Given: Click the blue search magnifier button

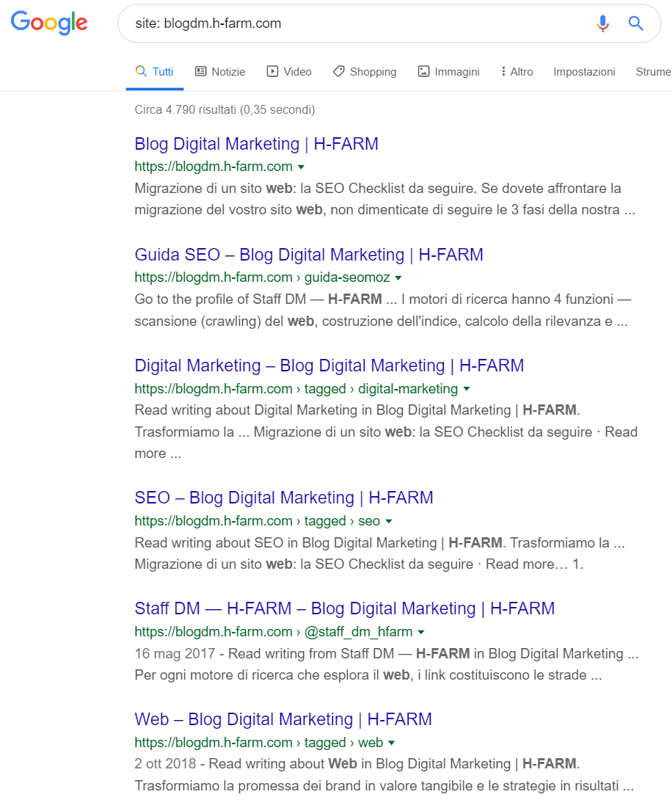Looking at the screenshot, I should [x=636, y=23].
